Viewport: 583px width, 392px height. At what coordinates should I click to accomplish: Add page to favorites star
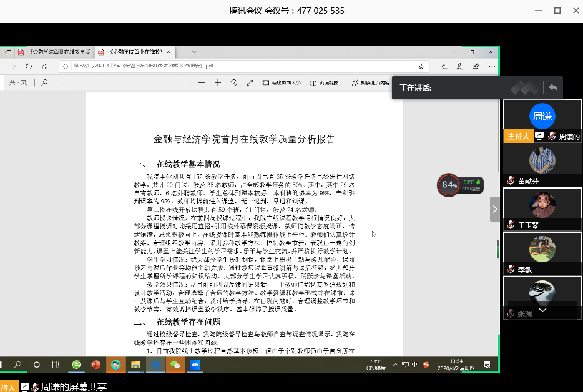[x=421, y=67]
